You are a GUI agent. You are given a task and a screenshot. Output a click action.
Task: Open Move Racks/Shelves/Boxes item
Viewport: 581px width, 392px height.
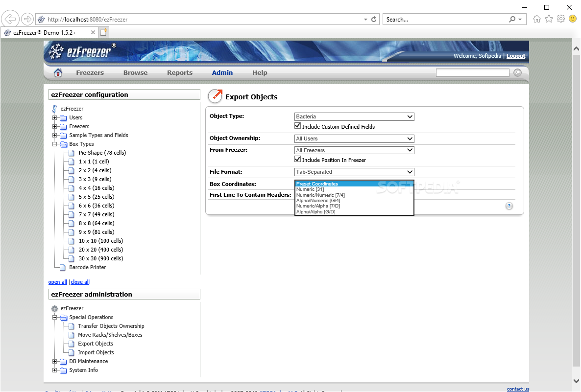coord(110,335)
